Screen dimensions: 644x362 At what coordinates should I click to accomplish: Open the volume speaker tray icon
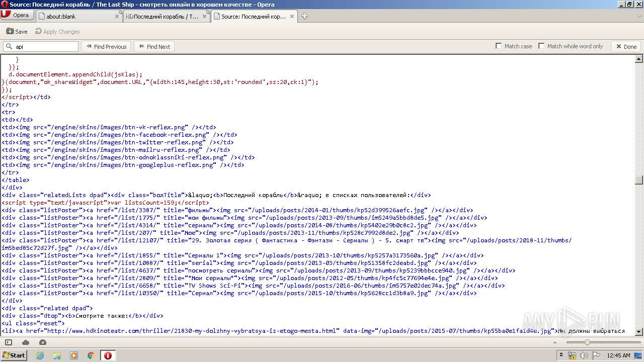pos(584,355)
